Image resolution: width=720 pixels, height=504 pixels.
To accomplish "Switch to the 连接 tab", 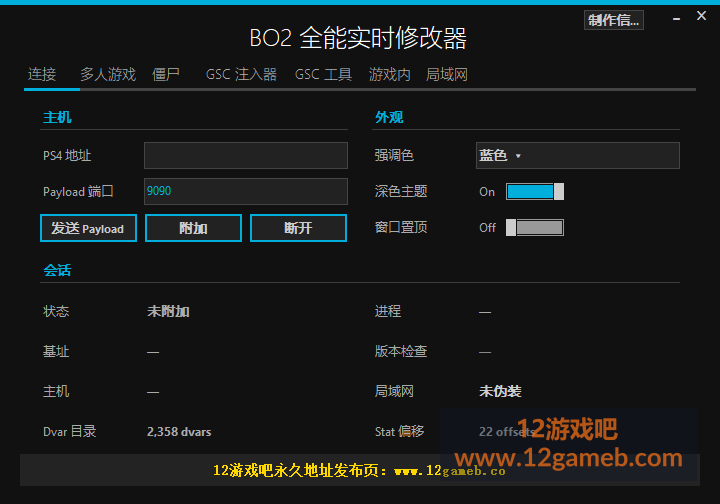I will tap(42, 74).
